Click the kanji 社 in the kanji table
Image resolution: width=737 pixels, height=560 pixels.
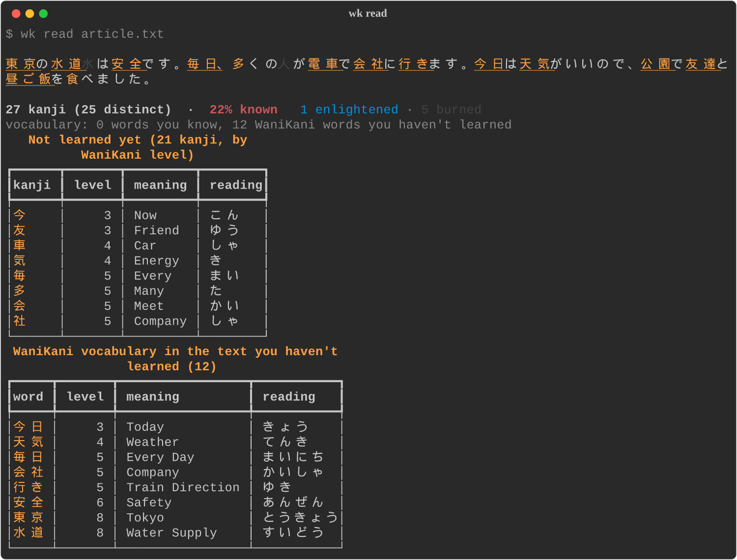[x=19, y=321]
